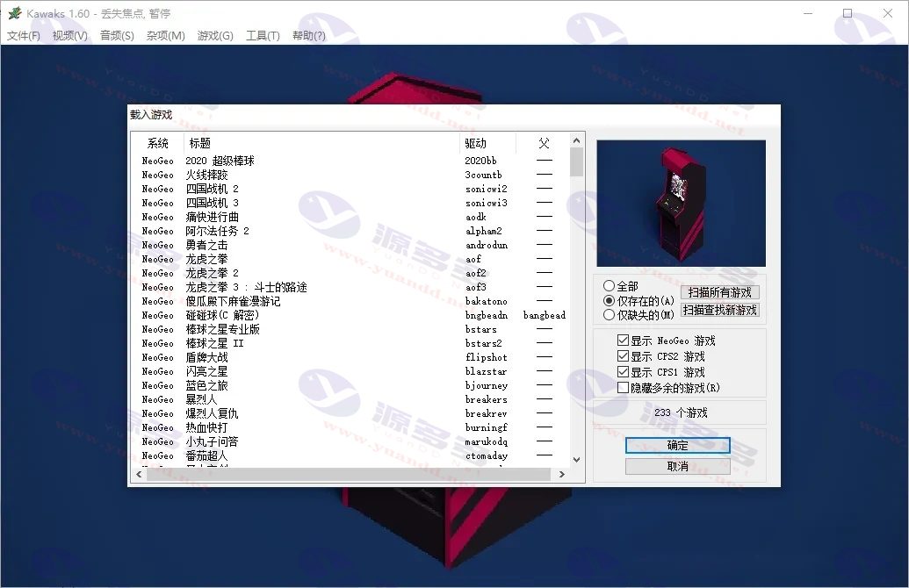Image resolution: width=909 pixels, height=588 pixels.
Task: Sort by the 标题 column header
Action: [x=321, y=143]
